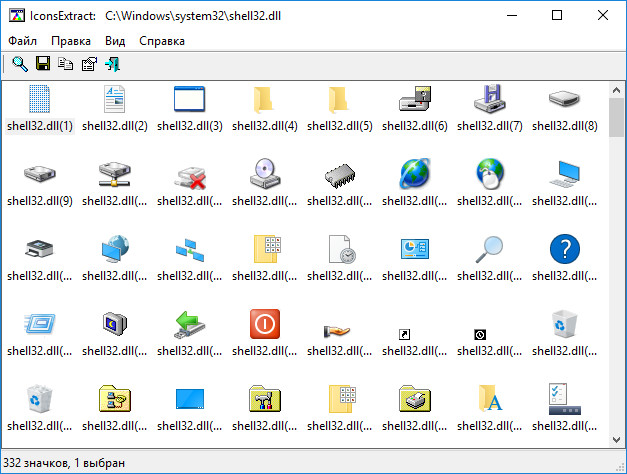The height and width of the screenshot is (474, 627).
Task: Select the blue monitor with keyboard icon
Action: 565,174
